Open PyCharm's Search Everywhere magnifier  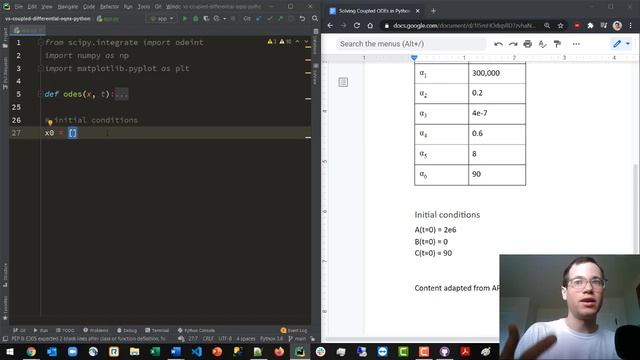(315, 18)
